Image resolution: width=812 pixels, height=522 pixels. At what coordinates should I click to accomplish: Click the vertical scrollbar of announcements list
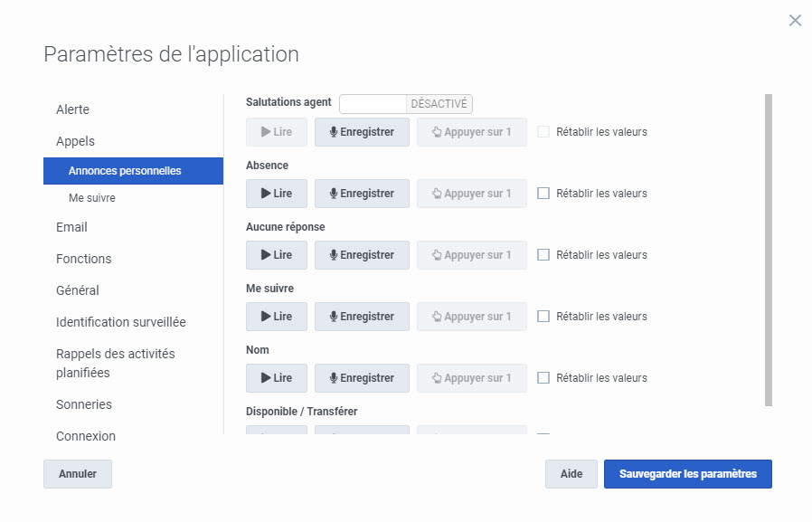[x=769, y=250]
